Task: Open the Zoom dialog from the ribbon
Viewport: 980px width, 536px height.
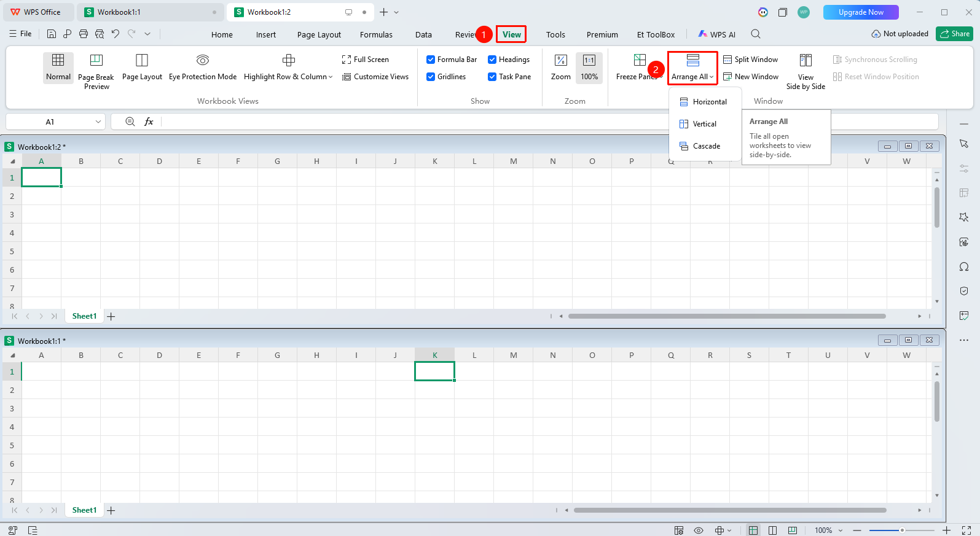Action: (x=560, y=68)
